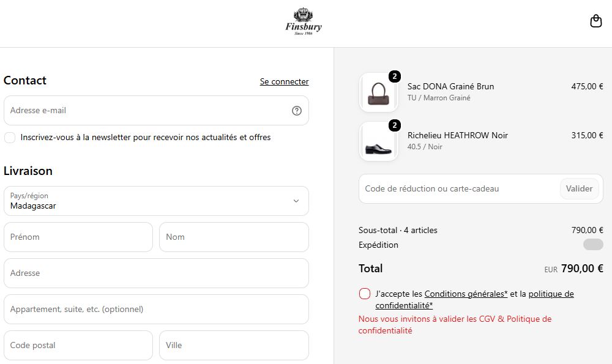Accept the Conditions générales checkbox
Screen dimensions: 612x364
[365, 294]
